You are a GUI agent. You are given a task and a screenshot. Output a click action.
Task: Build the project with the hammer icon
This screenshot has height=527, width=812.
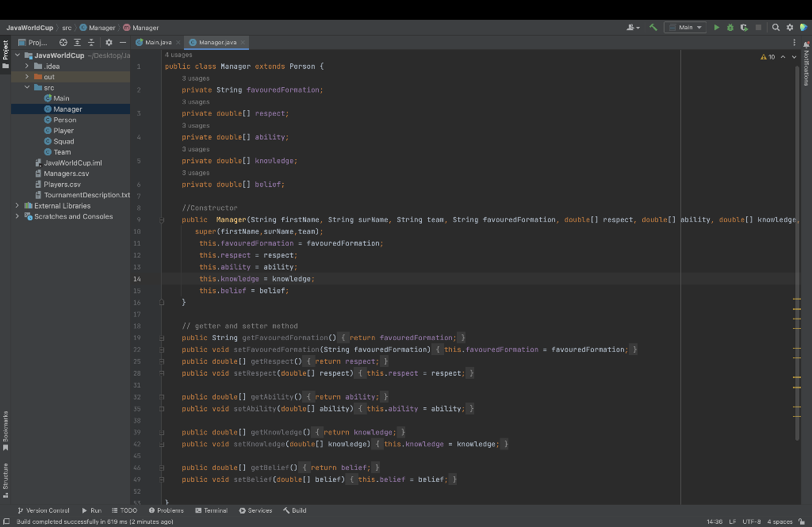point(653,28)
